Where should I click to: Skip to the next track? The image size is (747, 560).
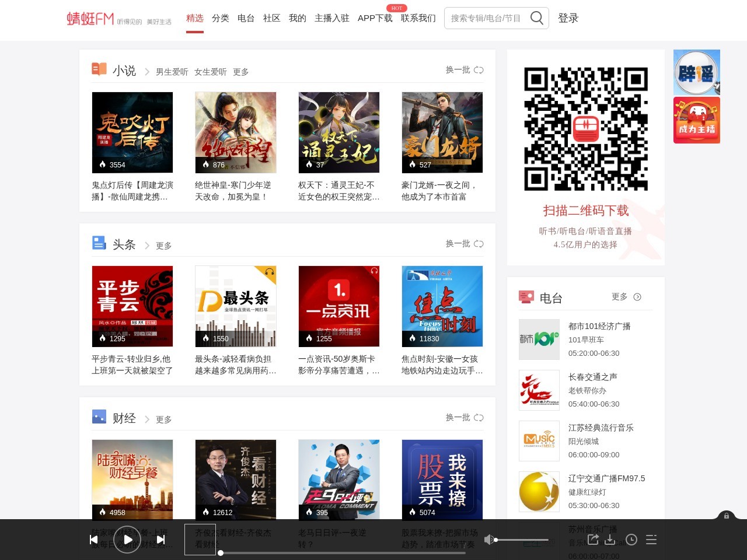(x=161, y=540)
